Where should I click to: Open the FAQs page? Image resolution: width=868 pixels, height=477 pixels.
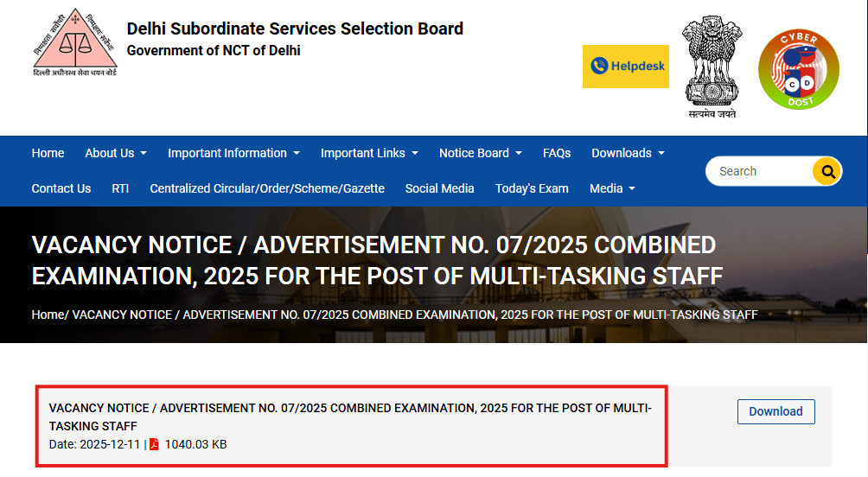[x=557, y=153]
